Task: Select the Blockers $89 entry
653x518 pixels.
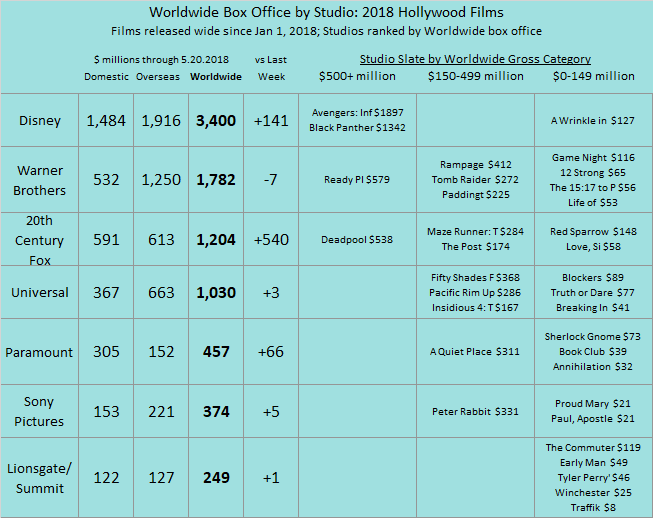Action: click(593, 278)
